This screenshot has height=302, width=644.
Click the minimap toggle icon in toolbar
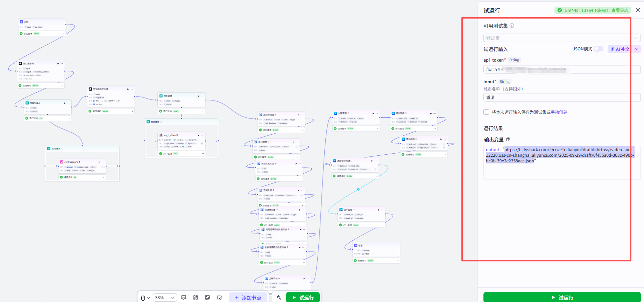pyautogui.click(x=219, y=297)
